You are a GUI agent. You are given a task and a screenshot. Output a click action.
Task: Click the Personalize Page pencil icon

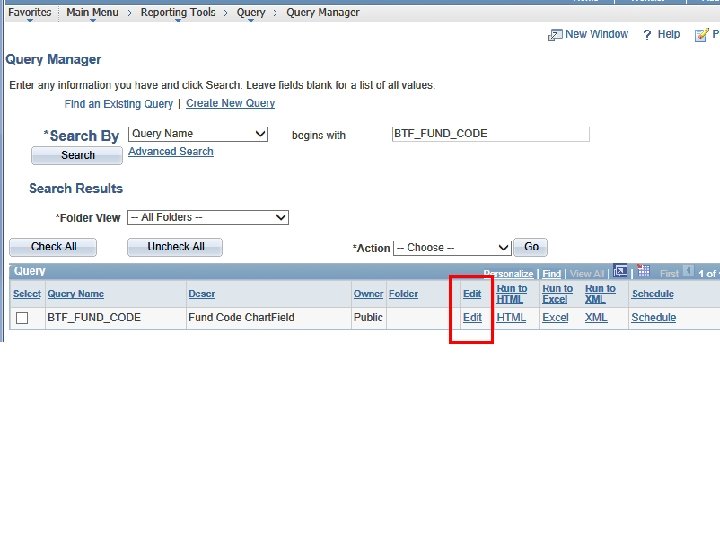point(701,35)
